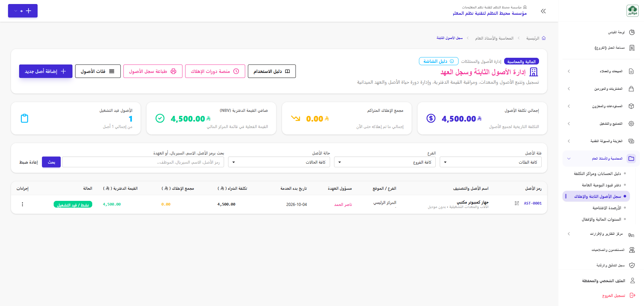Expand the مركز التقارير والإقرارات section
The height and width of the screenshot is (306, 644).
click(x=601, y=234)
